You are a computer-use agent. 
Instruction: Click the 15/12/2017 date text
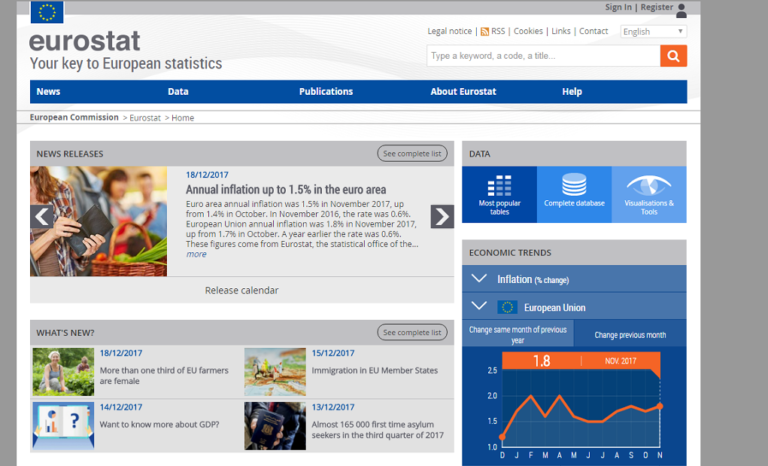[333, 353]
